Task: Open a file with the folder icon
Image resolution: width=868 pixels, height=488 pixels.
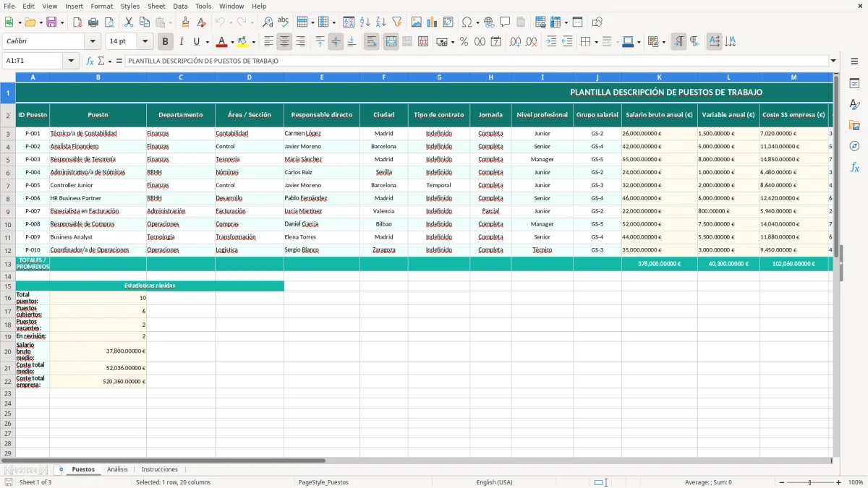Action: 30,22
